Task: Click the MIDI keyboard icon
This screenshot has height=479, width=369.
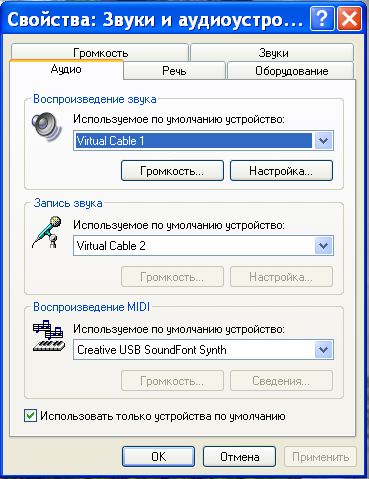Action: (48, 336)
